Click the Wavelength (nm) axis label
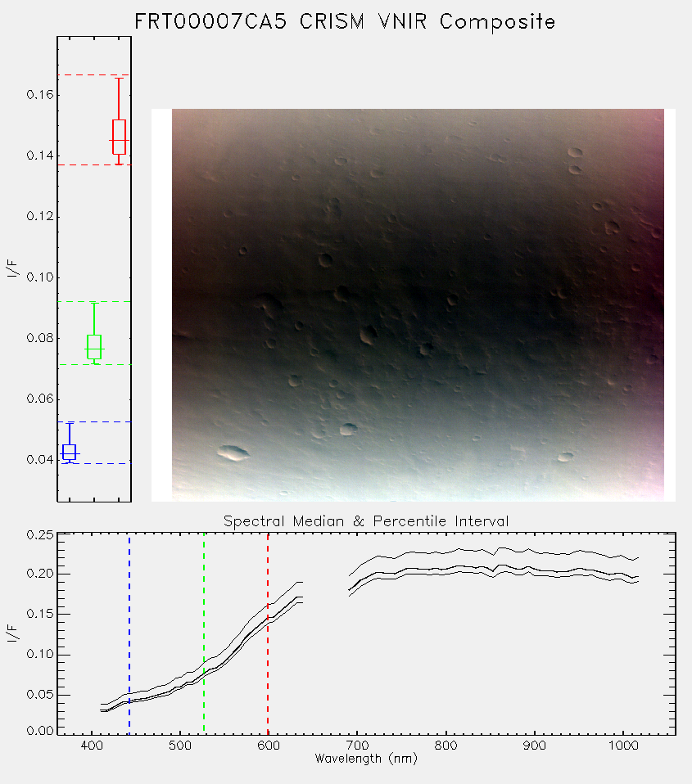Screen dimensions: 692x784 pyautogui.click(x=366, y=759)
